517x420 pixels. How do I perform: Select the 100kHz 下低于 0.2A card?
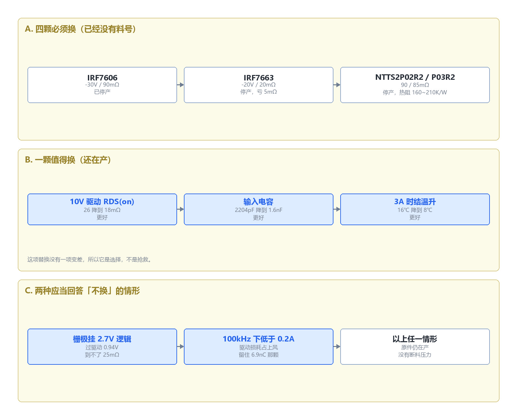coord(258,347)
